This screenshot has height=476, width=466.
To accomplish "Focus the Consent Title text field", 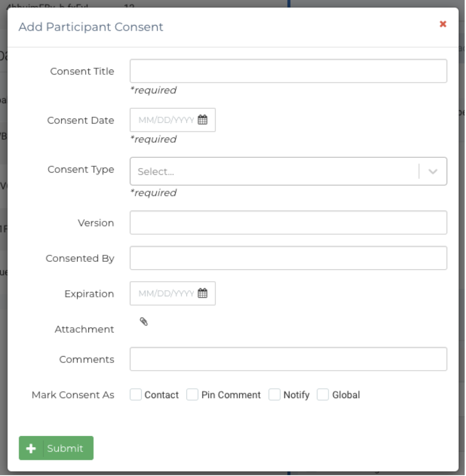I will point(288,71).
